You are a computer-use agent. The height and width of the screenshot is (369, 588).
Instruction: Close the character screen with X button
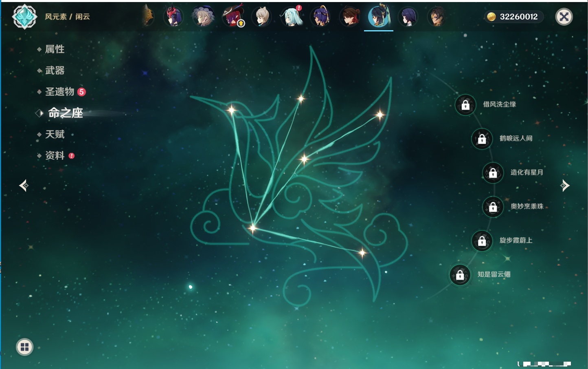click(564, 17)
